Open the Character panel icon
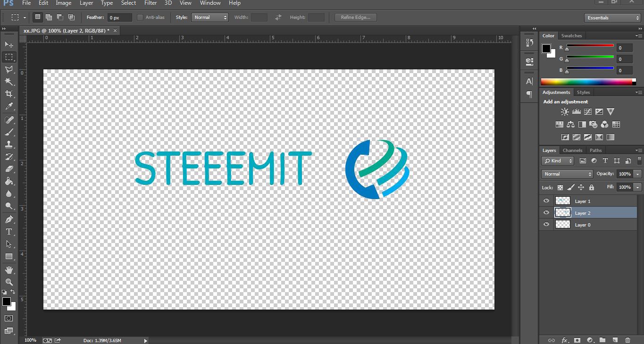The width and height of the screenshot is (644, 344). click(x=529, y=81)
